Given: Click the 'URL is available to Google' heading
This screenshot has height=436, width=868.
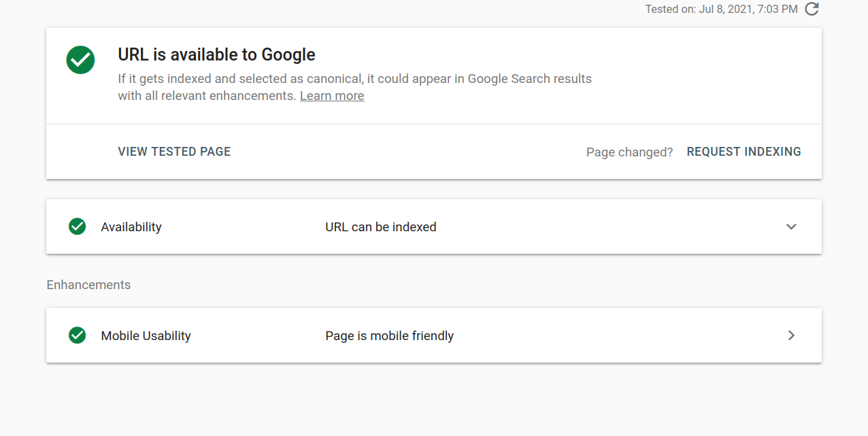Looking at the screenshot, I should (x=216, y=54).
